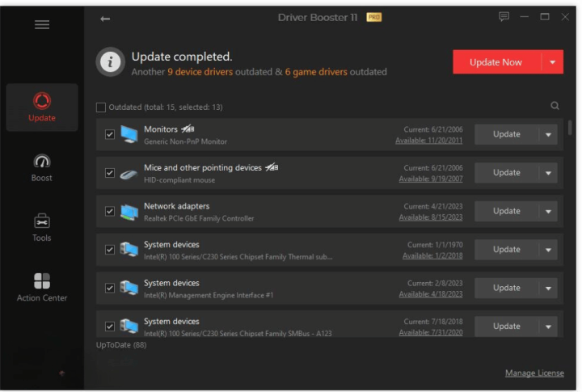Viewport: 582px width, 392px height.
Task: Click the badge icon next to Mice
Action: point(272,167)
